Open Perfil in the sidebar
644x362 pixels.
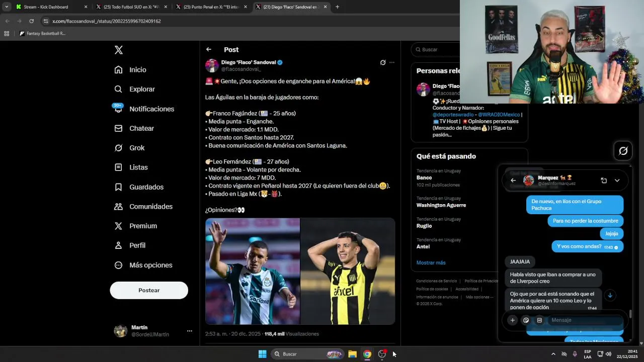[x=130, y=245]
